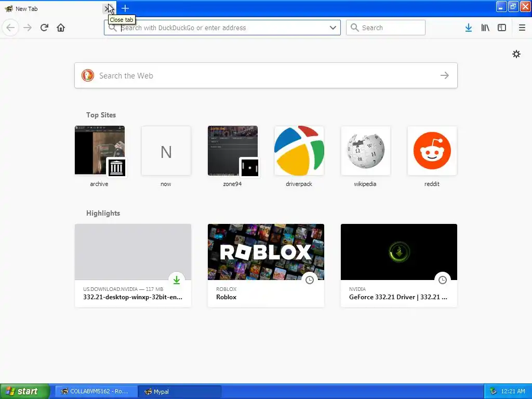Click the Highlights section heading
Screen dimensions: 532x399
coord(103,213)
